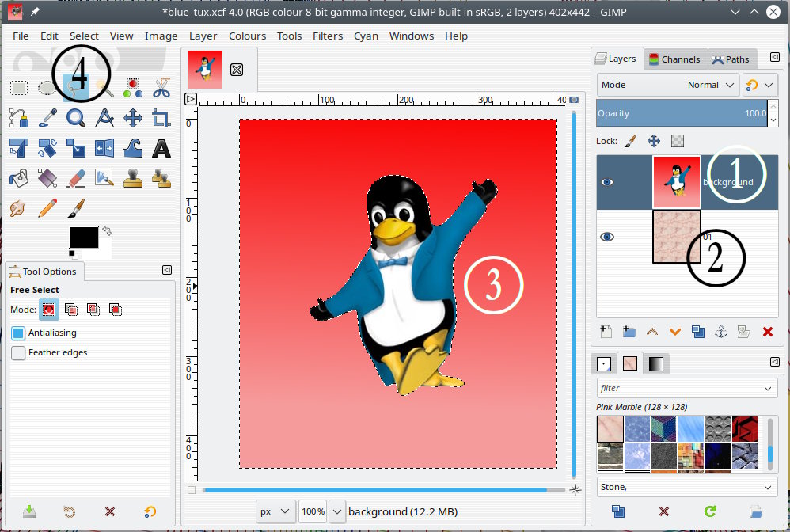Open the Layers dock configuration menu
The width and height of the screenshot is (790, 532).
point(775,58)
